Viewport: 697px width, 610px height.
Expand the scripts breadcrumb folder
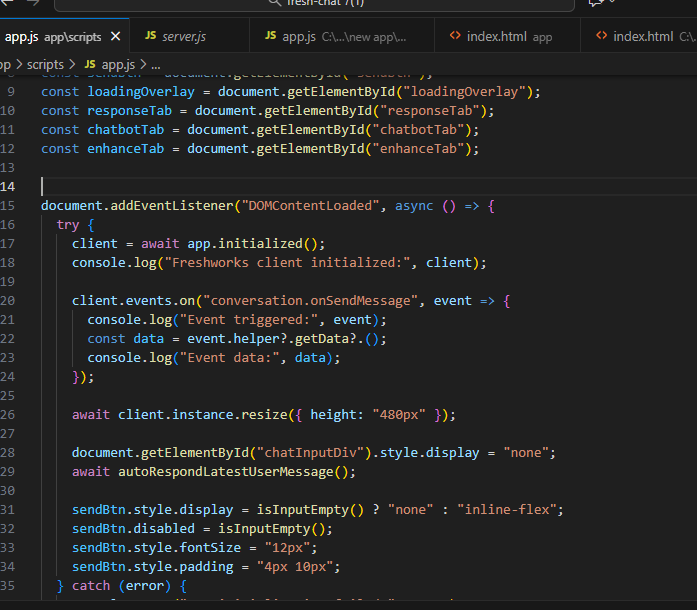click(45, 64)
